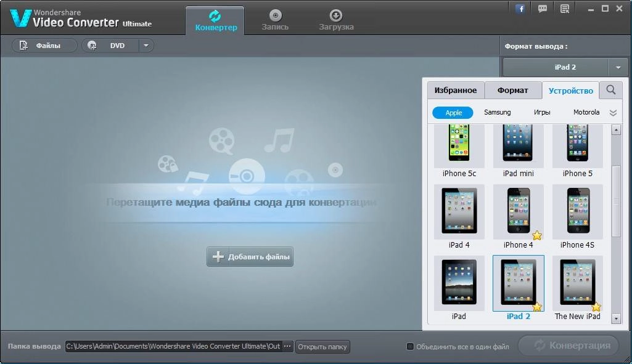Image resolution: width=632 pixels, height=364 pixels.
Task: Open the feedback chat bubble icon
Action: pos(543,9)
